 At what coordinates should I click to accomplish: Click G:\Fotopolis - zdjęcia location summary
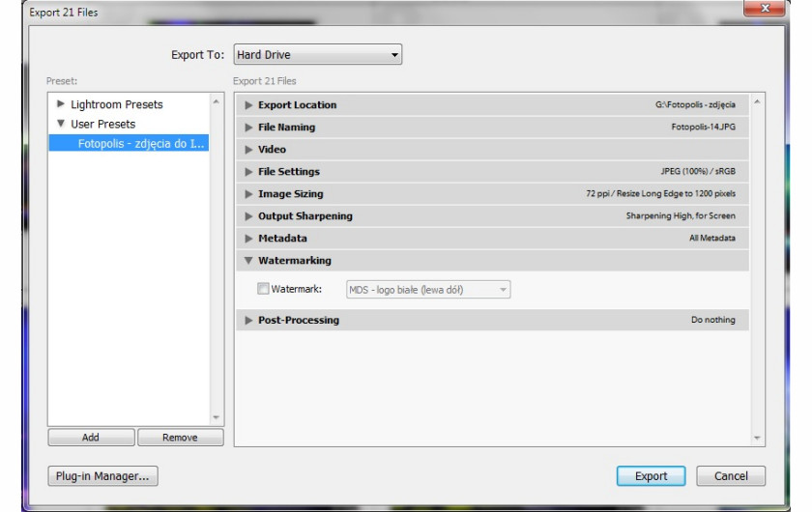[x=695, y=104]
